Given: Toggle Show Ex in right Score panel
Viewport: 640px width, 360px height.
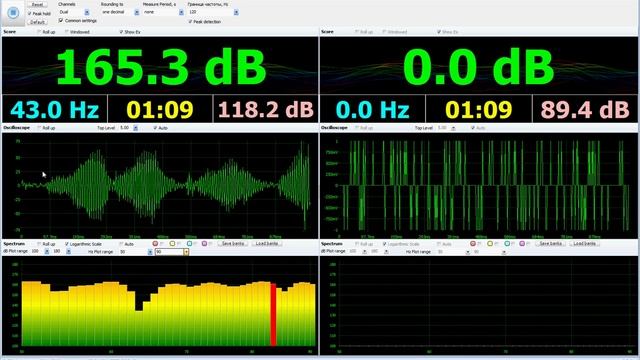Looking at the screenshot, I should click(439, 32).
